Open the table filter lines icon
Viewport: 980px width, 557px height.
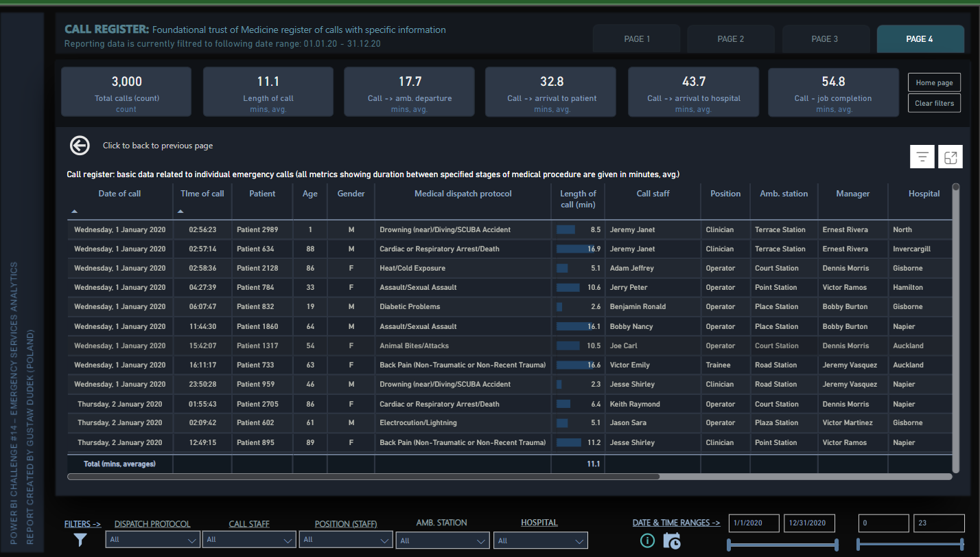pyautogui.click(x=922, y=157)
